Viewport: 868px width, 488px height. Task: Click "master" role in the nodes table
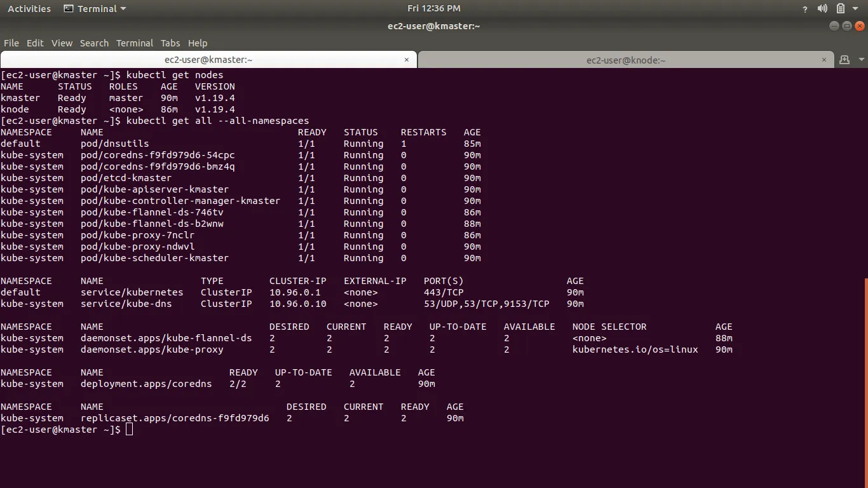click(x=126, y=98)
